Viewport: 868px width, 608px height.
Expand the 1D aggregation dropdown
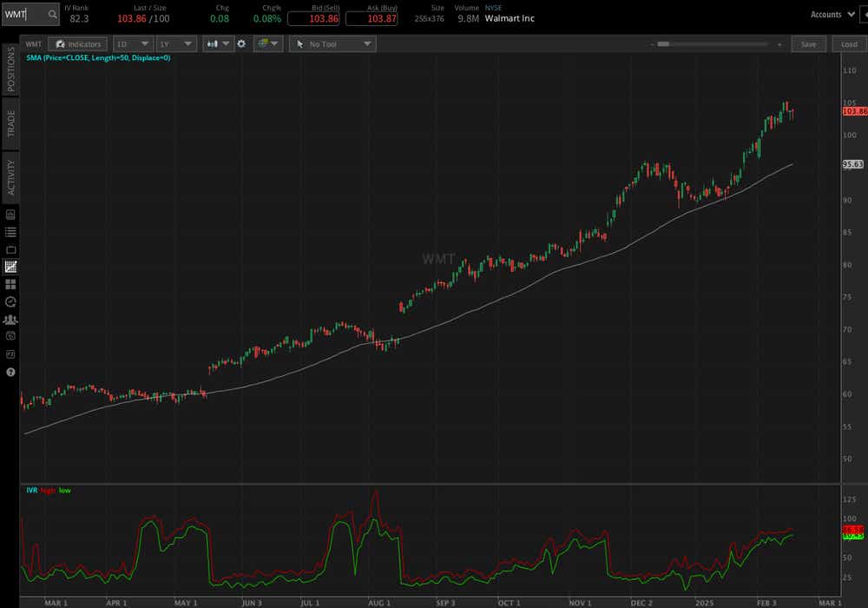click(133, 43)
